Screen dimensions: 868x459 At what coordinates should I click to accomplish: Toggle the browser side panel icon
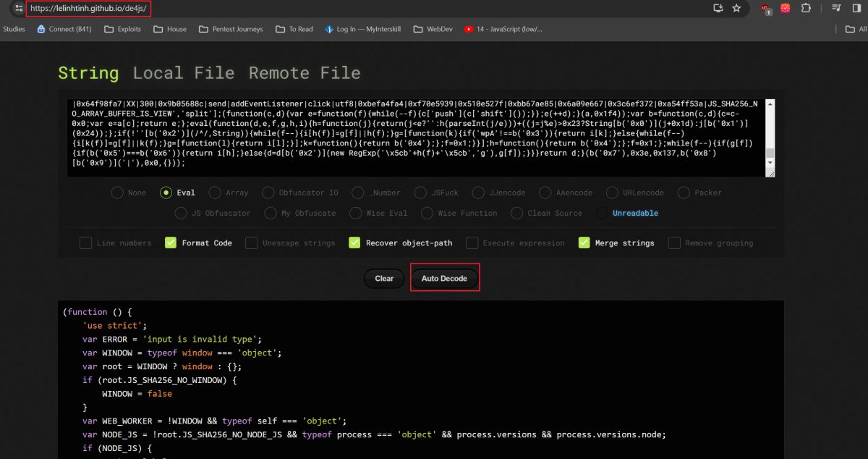[856, 9]
